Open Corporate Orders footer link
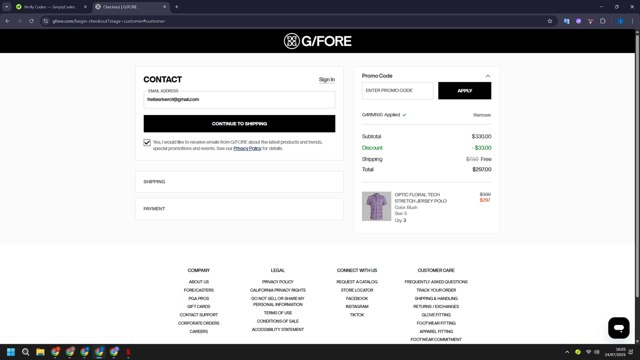 pos(198,323)
